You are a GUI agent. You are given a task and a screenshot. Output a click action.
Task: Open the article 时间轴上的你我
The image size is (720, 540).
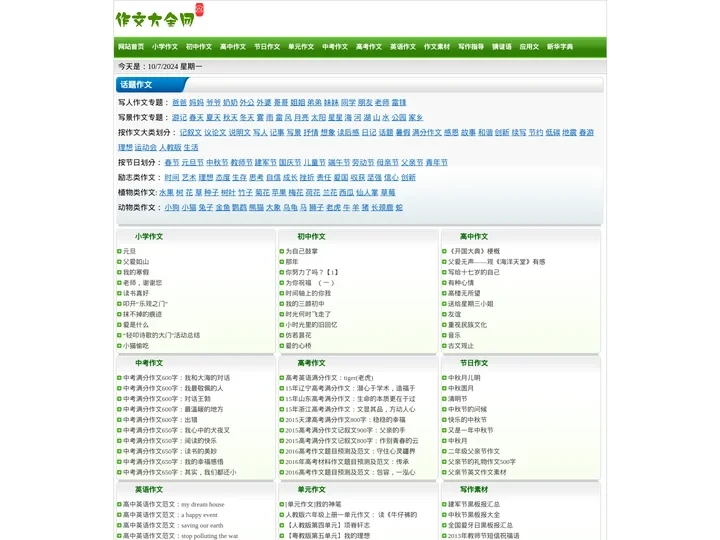pos(308,293)
